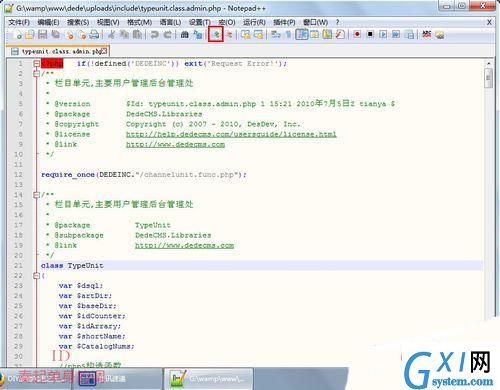Select the typeunit.class.admin.php tab

[x=58, y=51]
